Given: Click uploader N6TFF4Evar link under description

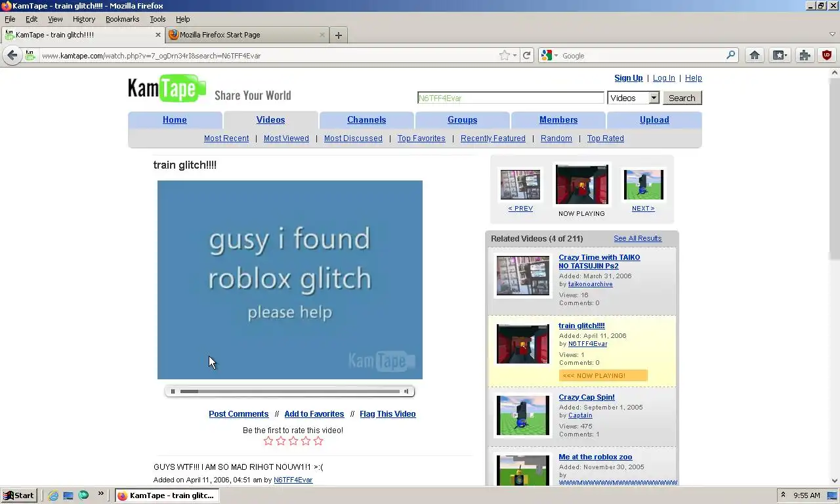Looking at the screenshot, I should tap(293, 480).
